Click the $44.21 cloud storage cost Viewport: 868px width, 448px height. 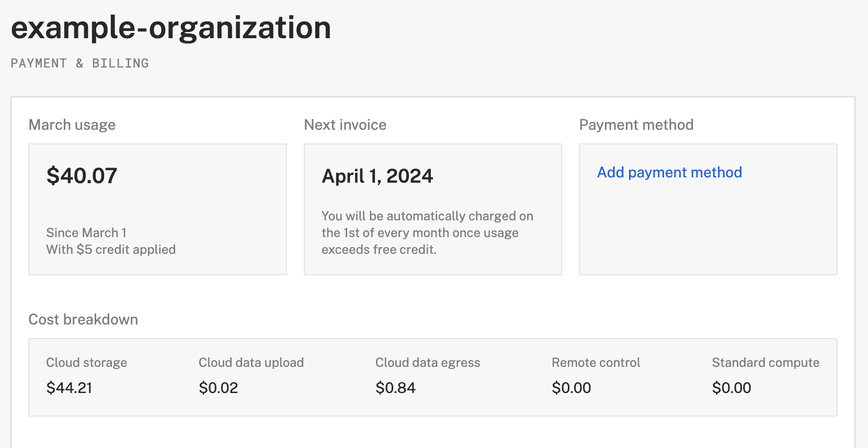click(69, 388)
